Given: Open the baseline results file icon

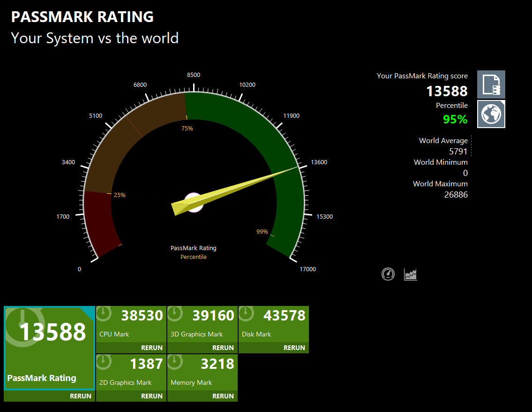Looking at the screenshot, I should (491, 84).
